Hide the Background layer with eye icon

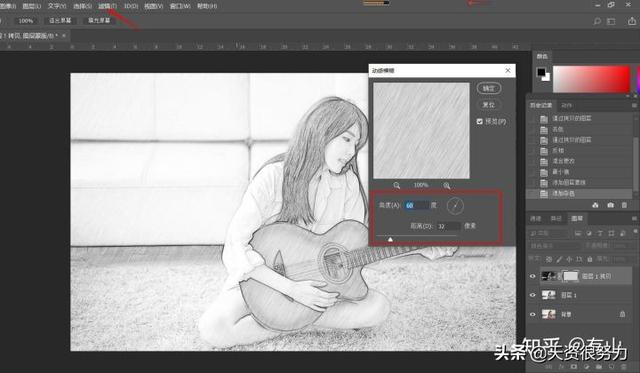click(x=533, y=314)
